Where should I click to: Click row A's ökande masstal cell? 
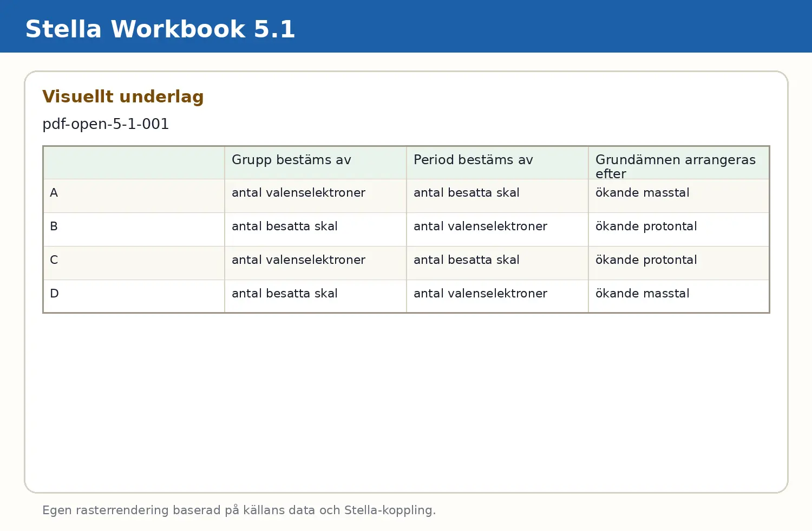click(679, 196)
